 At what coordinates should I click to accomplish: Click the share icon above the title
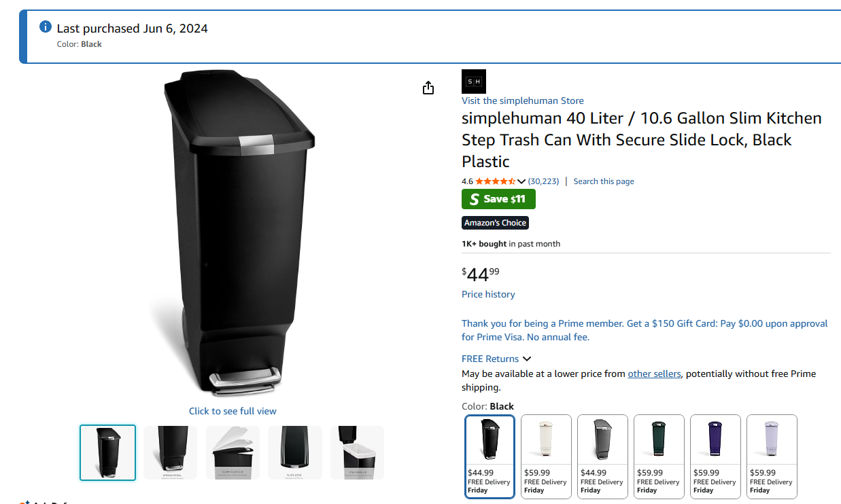click(x=428, y=88)
